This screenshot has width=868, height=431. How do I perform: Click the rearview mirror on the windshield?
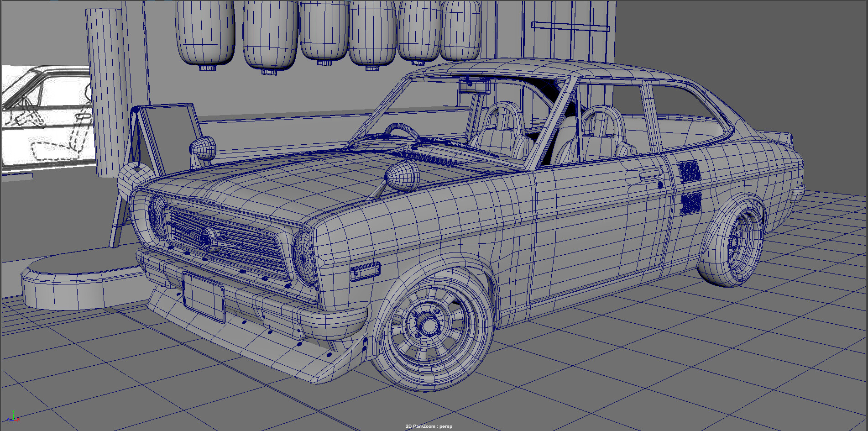474,85
